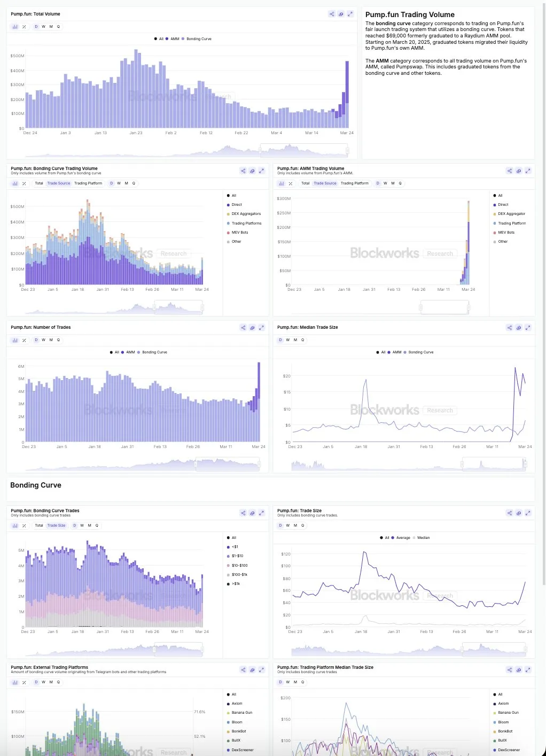Capture image of Total Volume chart
The width and height of the screenshot is (546, 756).
(341, 14)
